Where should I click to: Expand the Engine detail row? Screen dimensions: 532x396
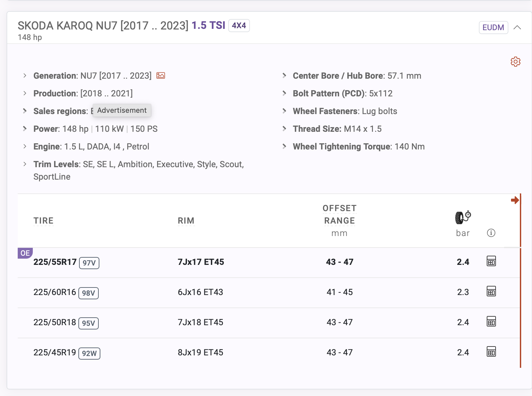tap(25, 147)
